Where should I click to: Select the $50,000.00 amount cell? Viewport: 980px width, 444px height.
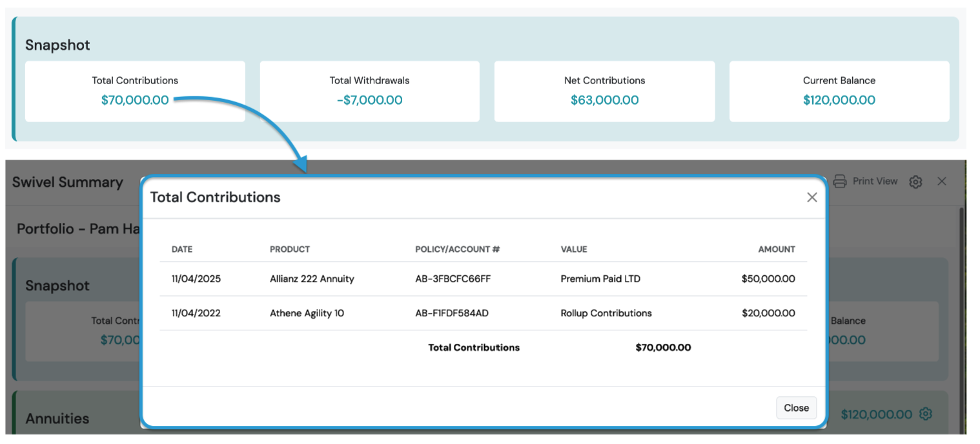[768, 279]
